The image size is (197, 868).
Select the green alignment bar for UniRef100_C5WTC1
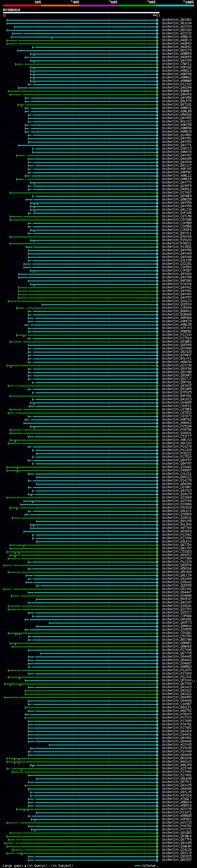(x=91, y=64)
